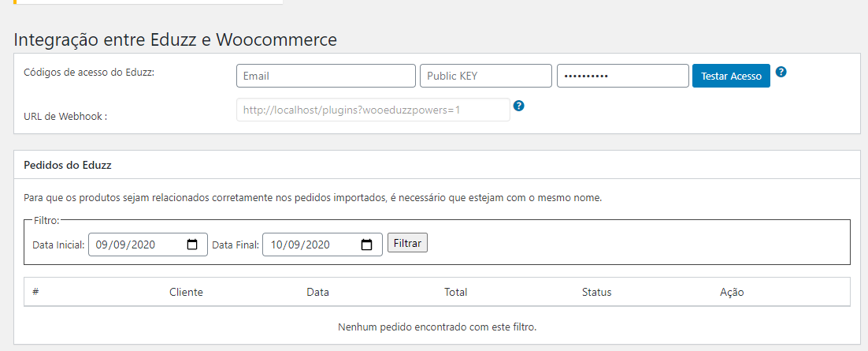The height and width of the screenshot is (351, 868).
Task: Click the 'Data Final:' label
Action: tap(236, 245)
